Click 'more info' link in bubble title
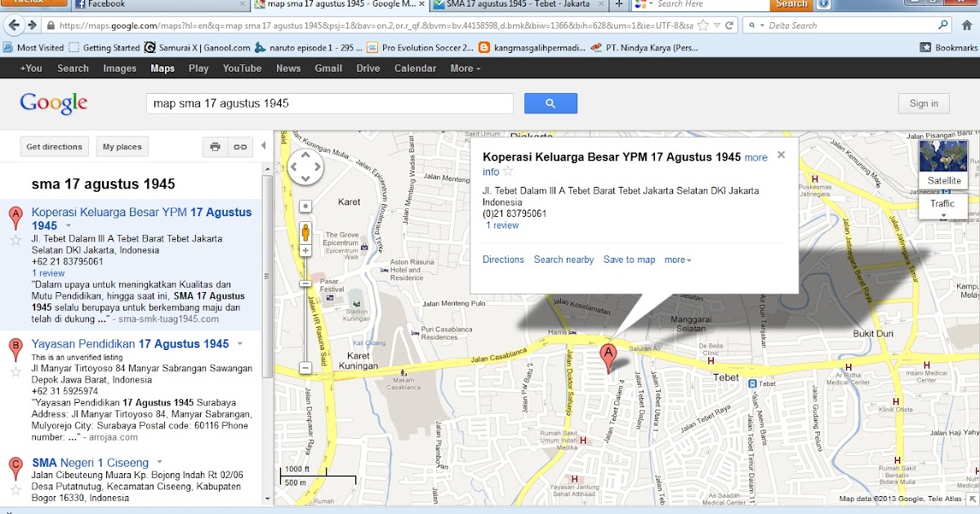The width and height of the screenshot is (980, 514). (x=625, y=164)
